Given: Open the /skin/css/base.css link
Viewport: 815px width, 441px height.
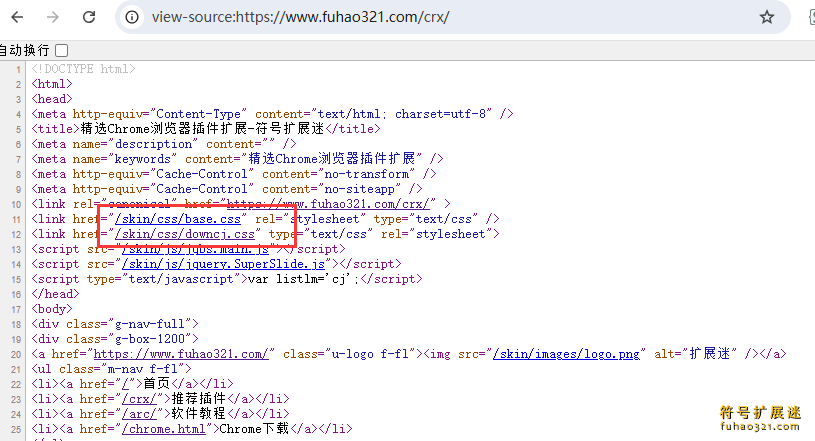Looking at the screenshot, I should coord(178,219).
